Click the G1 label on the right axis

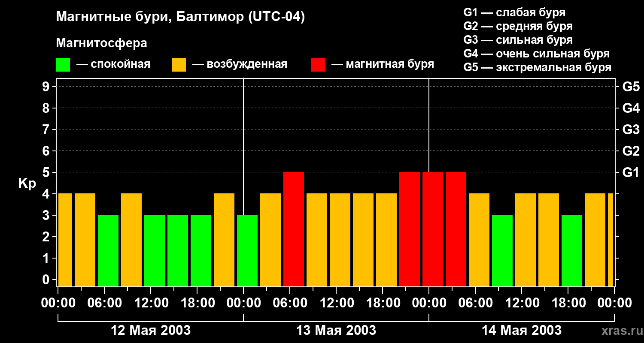tap(631, 172)
